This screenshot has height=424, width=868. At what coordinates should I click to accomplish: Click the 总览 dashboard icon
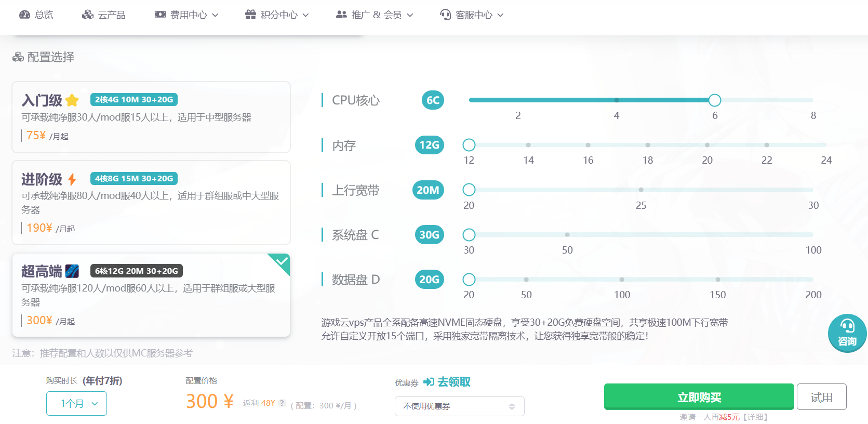(x=24, y=15)
